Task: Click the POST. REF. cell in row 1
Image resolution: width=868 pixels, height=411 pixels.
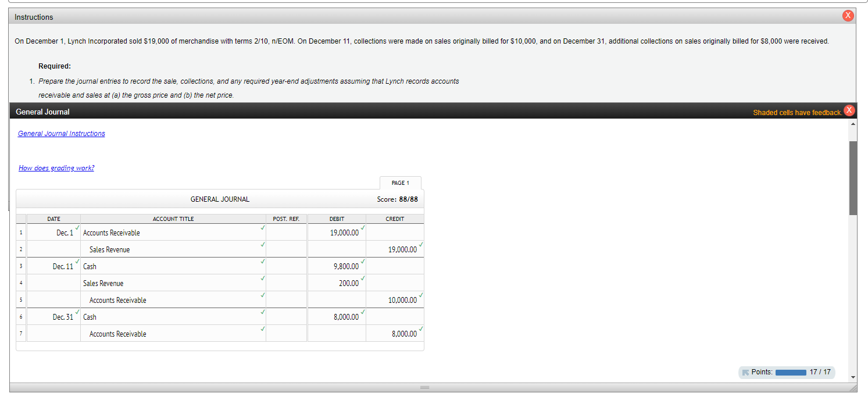Action: point(286,232)
